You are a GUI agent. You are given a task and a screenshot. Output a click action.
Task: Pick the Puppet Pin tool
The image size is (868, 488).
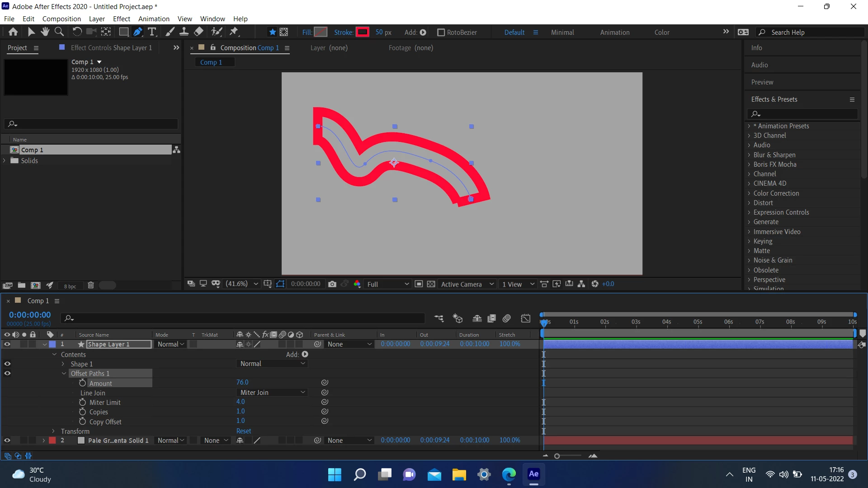[x=234, y=32]
